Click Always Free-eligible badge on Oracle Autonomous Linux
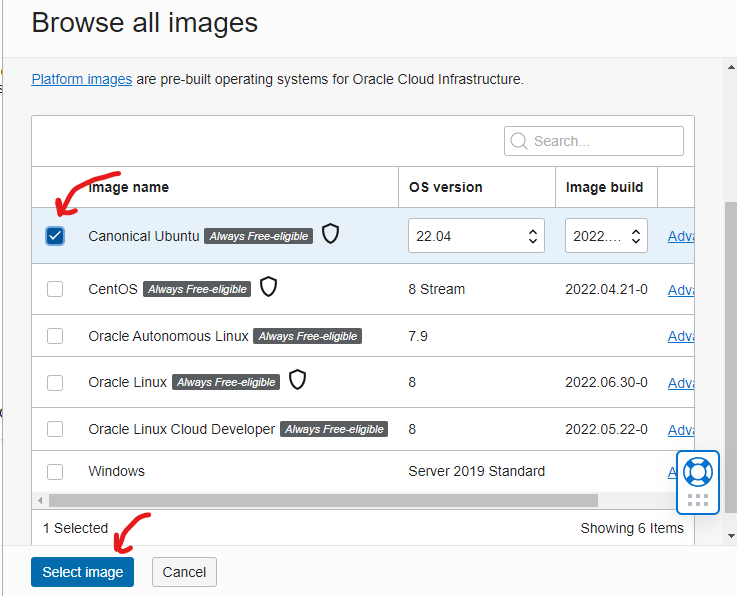Image resolution: width=737 pixels, height=596 pixels. [307, 336]
